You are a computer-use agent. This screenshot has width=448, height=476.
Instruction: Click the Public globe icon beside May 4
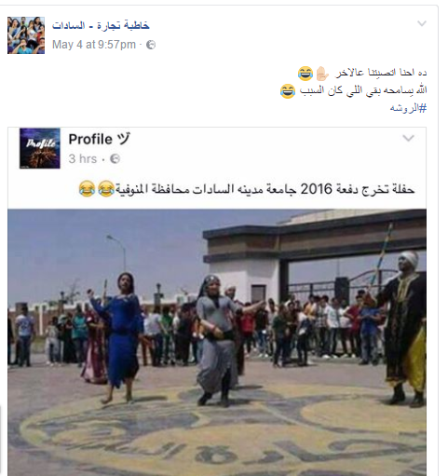point(151,45)
